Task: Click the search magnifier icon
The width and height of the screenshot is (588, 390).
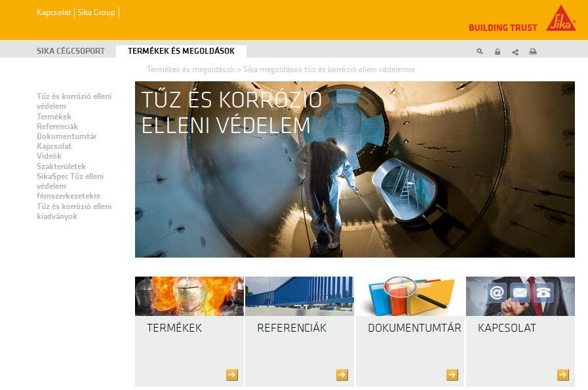Action: click(480, 51)
